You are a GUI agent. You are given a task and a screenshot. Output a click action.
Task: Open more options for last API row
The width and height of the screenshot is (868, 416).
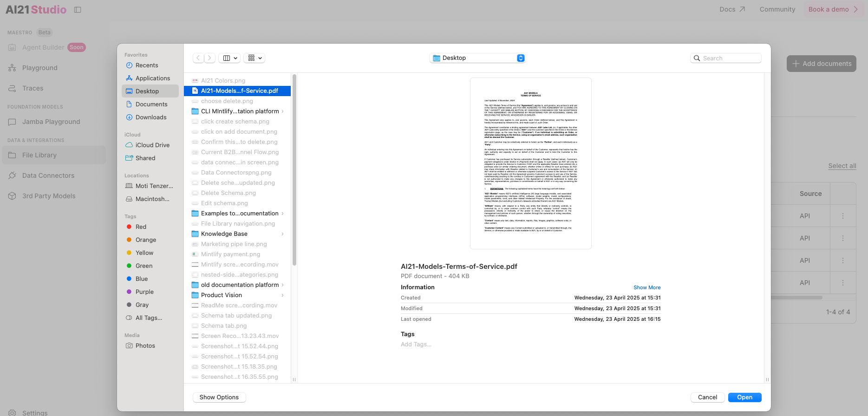(x=843, y=283)
